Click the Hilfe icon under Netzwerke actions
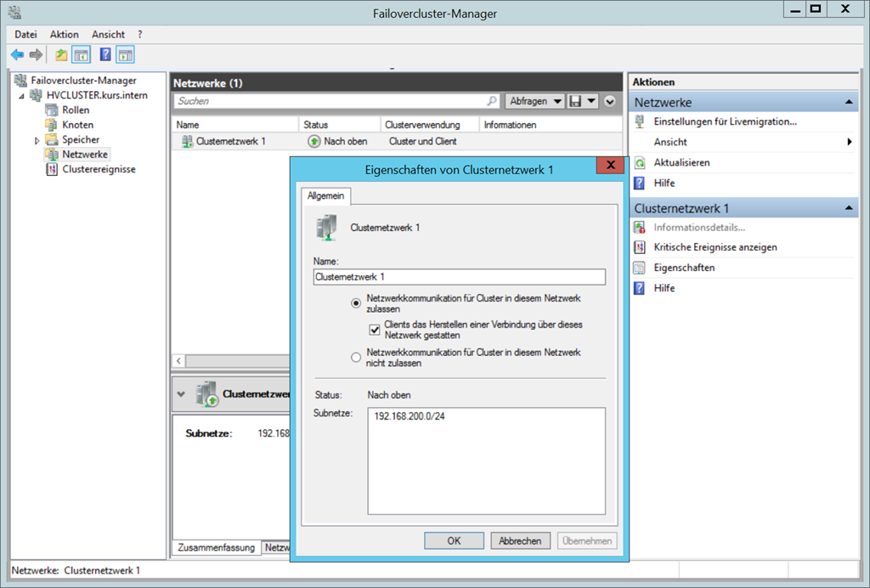Screen dimensions: 870x588 [x=640, y=183]
